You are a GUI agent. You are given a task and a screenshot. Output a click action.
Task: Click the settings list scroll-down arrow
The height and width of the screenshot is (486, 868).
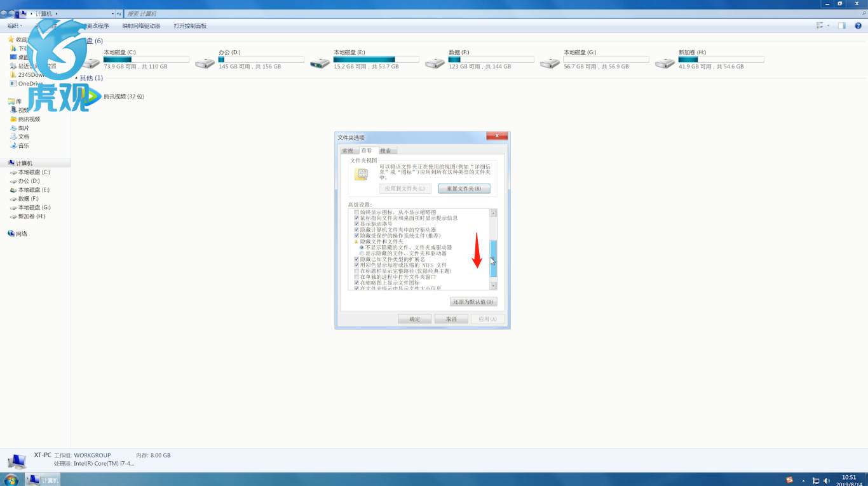tap(493, 286)
